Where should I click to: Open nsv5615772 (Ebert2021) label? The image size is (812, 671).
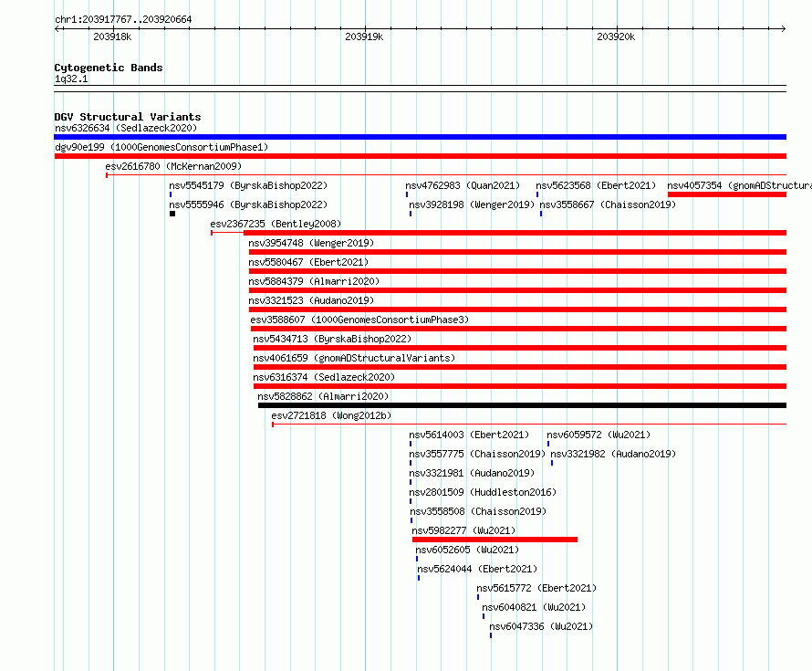tap(536, 588)
